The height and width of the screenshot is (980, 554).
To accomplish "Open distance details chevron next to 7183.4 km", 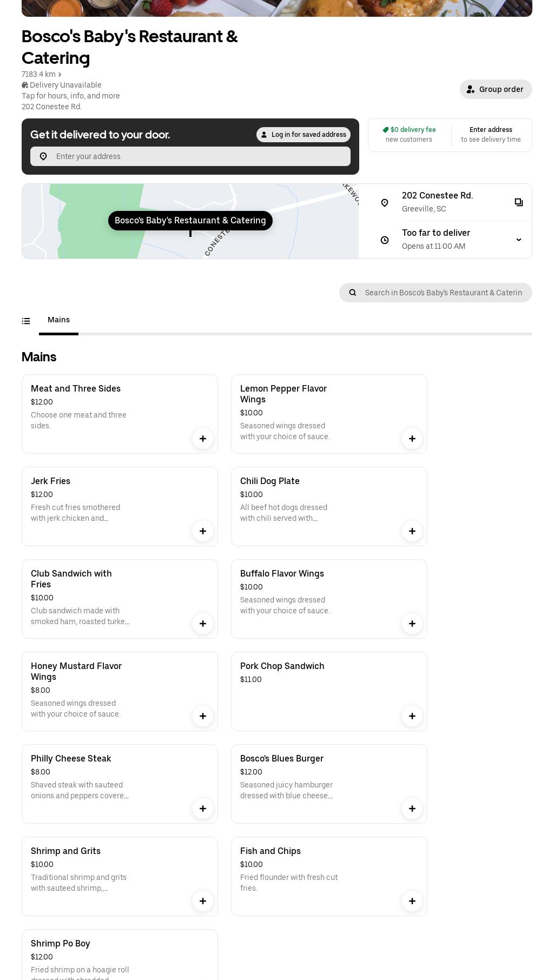I will (60, 75).
